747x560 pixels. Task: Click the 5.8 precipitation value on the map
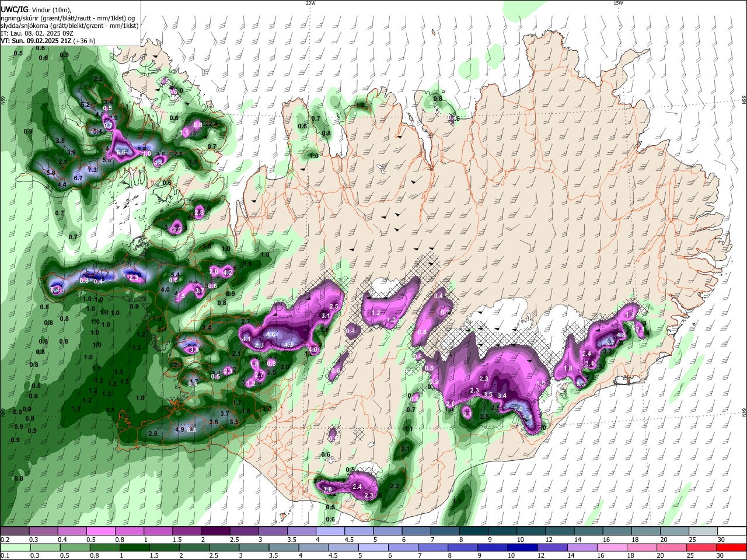51,173
